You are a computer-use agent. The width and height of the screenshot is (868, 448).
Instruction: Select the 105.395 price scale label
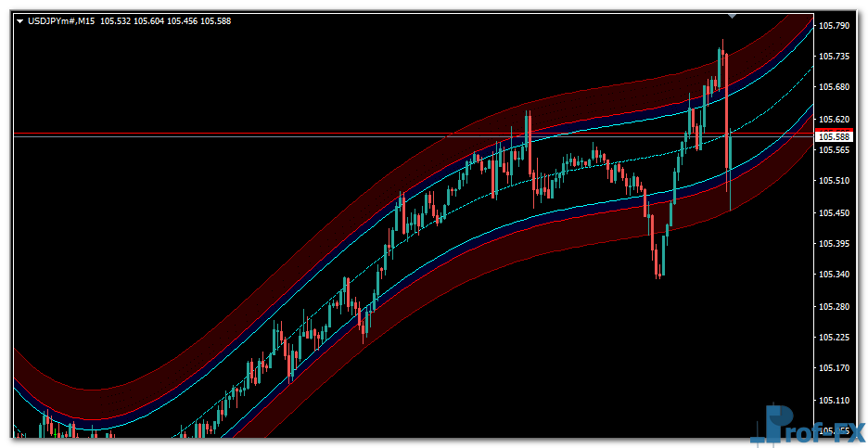pyautogui.click(x=835, y=243)
